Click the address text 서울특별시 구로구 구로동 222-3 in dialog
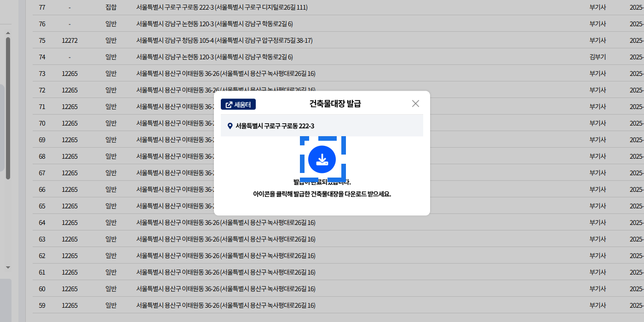 coord(275,126)
